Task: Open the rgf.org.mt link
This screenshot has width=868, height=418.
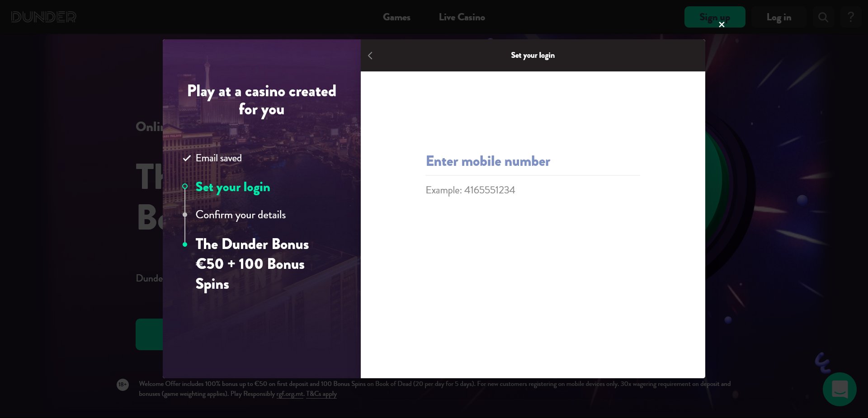Action: pos(290,394)
